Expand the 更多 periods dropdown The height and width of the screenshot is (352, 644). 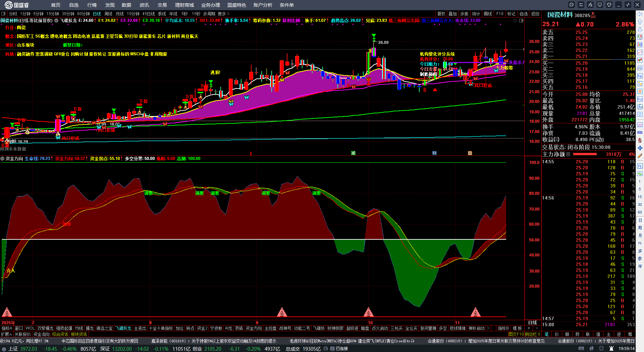point(223,14)
